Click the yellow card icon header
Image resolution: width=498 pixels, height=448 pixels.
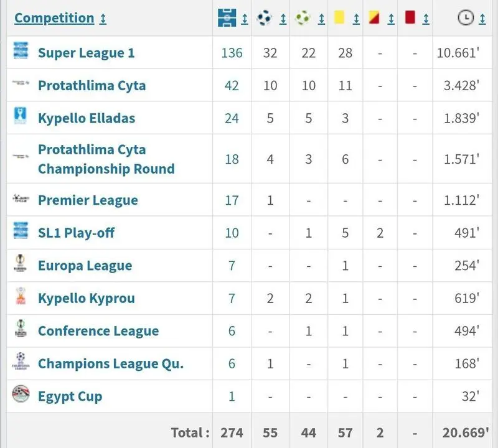pos(339,17)
